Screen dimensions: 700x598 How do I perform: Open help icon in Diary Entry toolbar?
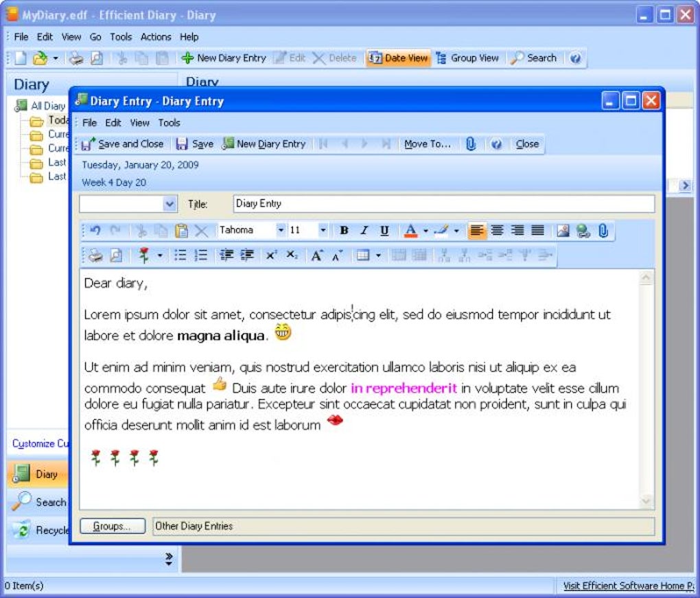496,143
